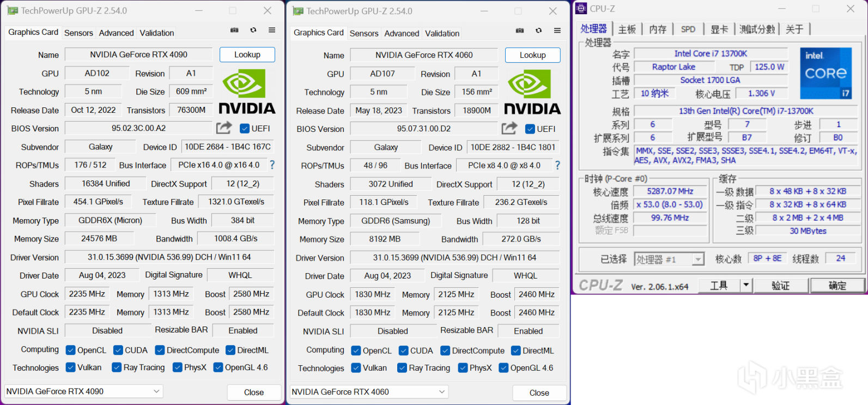
Task: Click title bar icon of RTX 4060 GPU-Z window
Action: (298, 11)
